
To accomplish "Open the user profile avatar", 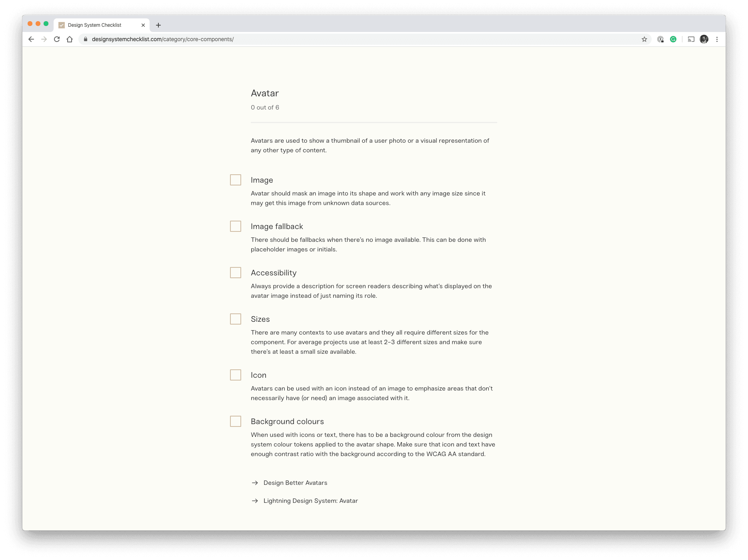I will [704, 39].
